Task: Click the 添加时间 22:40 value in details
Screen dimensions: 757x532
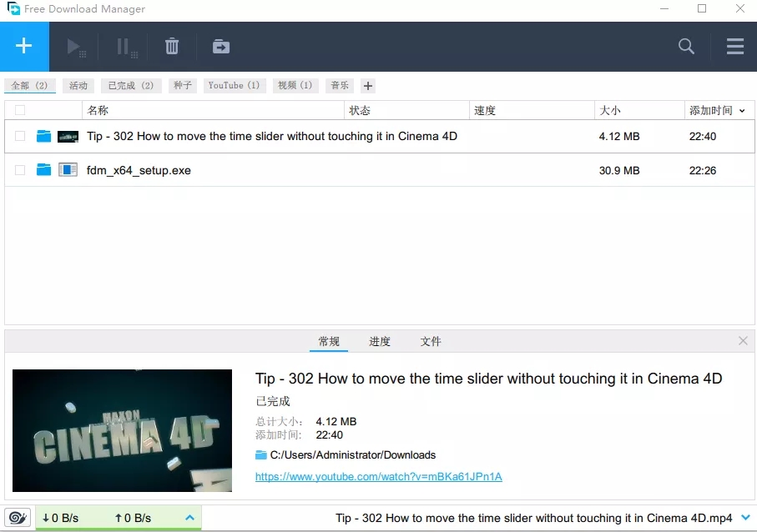Action: point(329,435)
